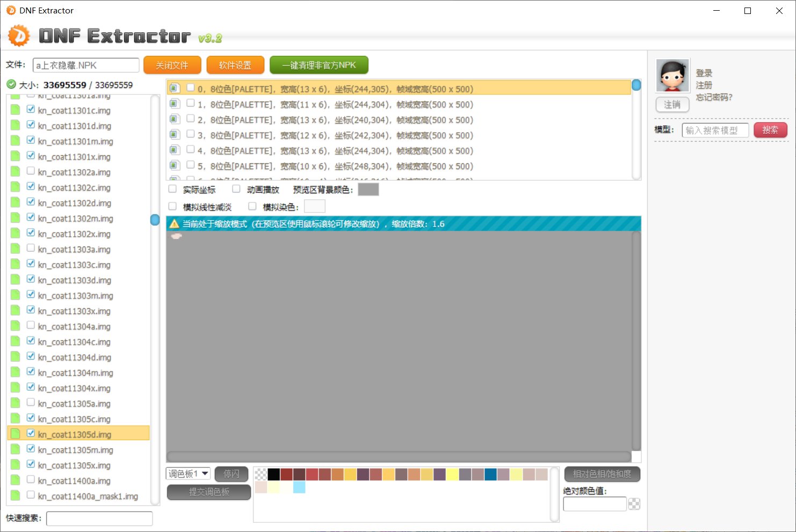Click the 关闭文件 button
Image resolution: width=796 pixels, height=532 pixels.
[172, 65]
